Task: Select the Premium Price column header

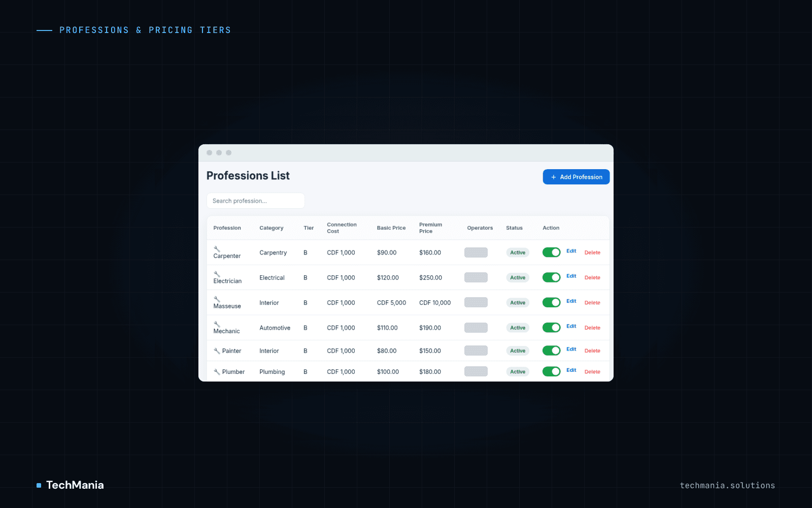Action: click(430, 228)
